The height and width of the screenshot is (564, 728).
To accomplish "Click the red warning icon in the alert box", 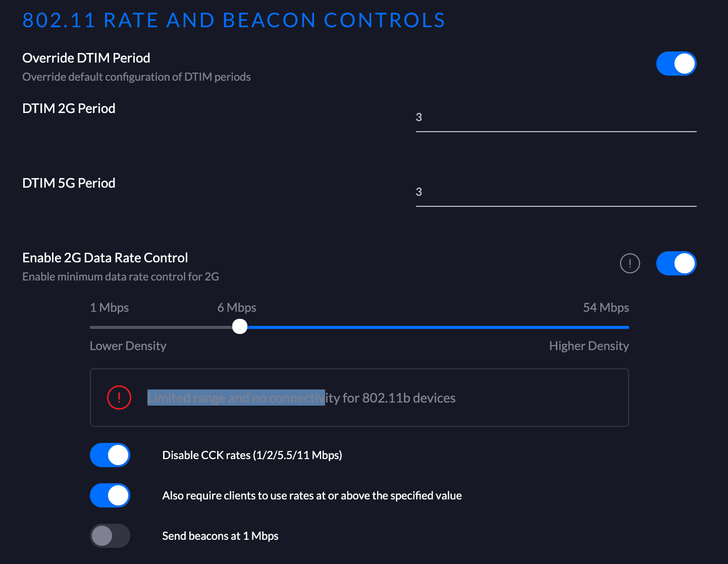I will tap(119, 398).
